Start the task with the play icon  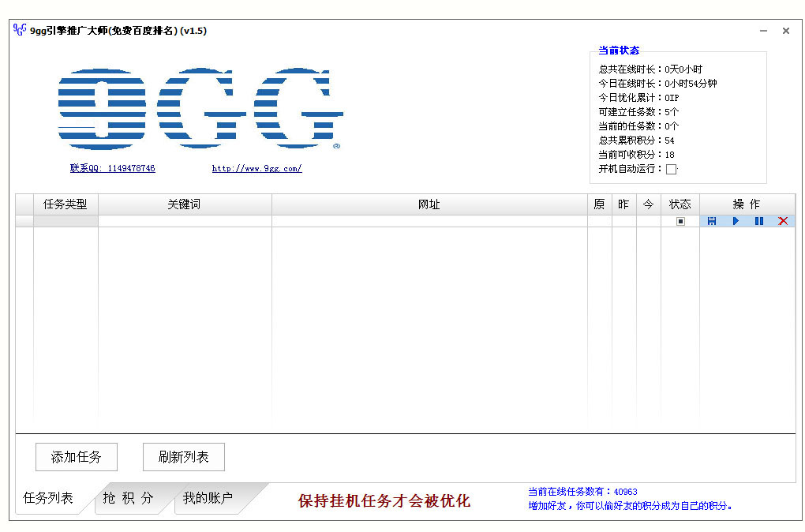(x=736, y=221)
